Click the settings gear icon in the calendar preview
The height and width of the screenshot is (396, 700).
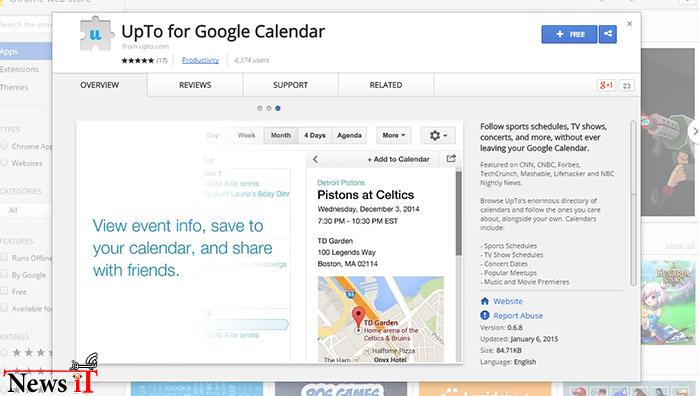[438, 135]
